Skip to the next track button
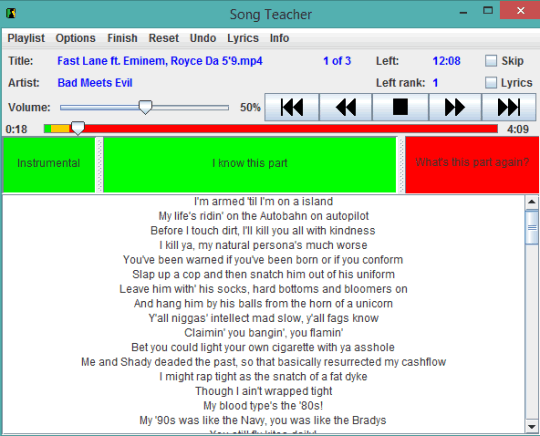The width and height of the screenshot is (540, 436). [509, 107]
